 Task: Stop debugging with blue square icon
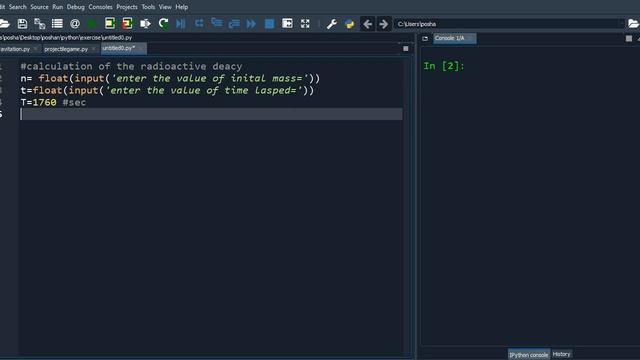(x=269, y=24)
